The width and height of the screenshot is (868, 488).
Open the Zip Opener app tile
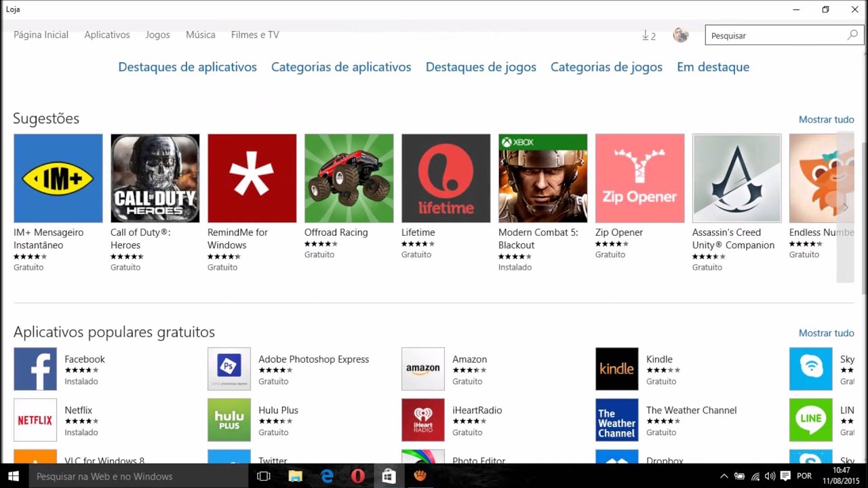639,178
